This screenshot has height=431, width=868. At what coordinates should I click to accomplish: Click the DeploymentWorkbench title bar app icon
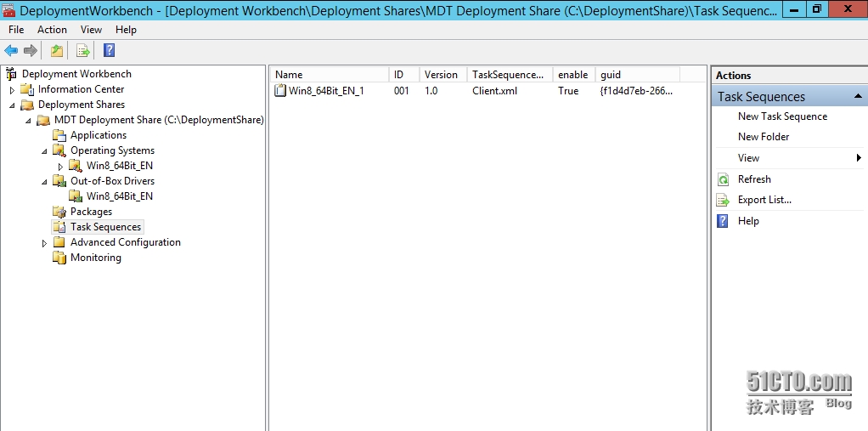(8, 9)
